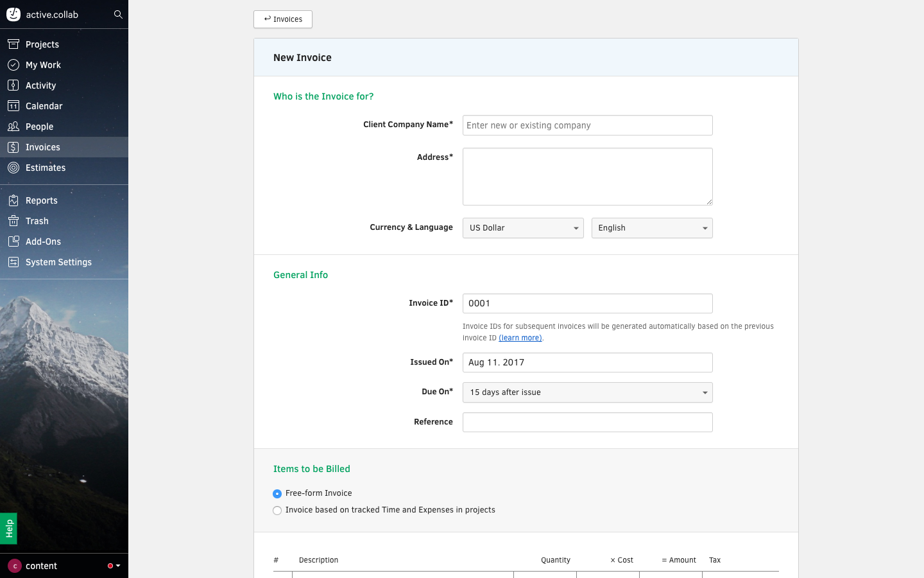This screenshot has width=924, height=578.
Task: Open the Reports icon
Action: [13, 200]
